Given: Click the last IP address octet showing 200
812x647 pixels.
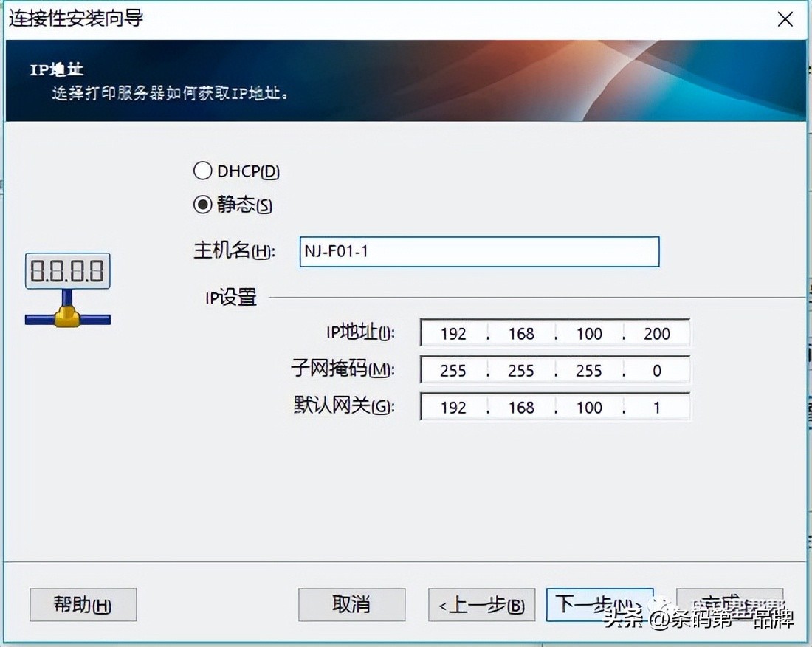Looking at the screenshot, I should coord(657,333).
